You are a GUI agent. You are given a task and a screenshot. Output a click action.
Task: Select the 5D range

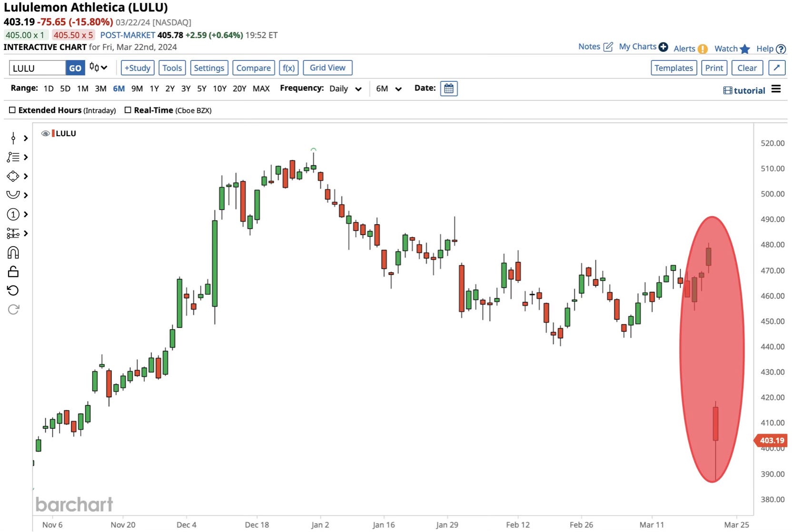(x=65, y=89)
